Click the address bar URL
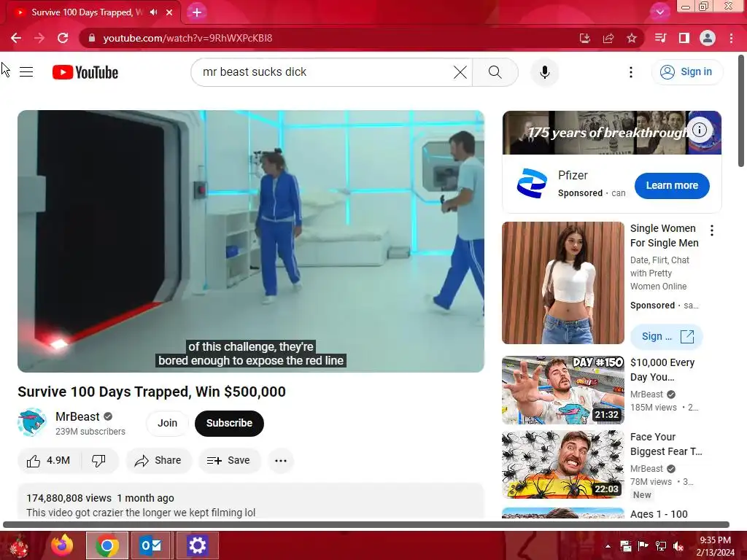 click(x=187, y=38)
